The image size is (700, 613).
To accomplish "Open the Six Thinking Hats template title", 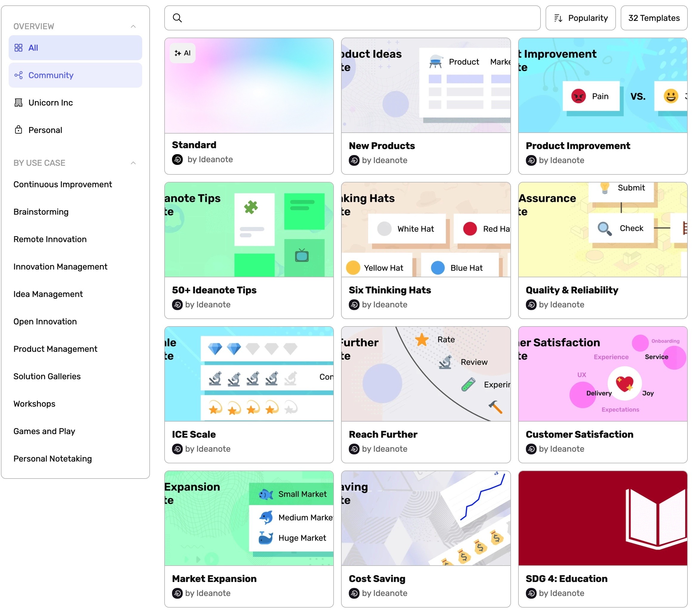I will (x=389, y=290).
